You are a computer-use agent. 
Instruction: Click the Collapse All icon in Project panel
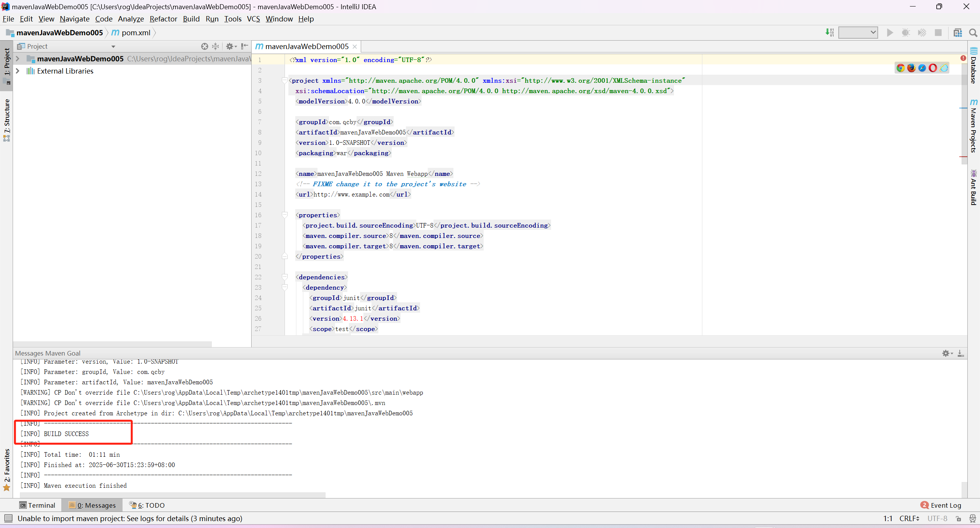point(216,46)
